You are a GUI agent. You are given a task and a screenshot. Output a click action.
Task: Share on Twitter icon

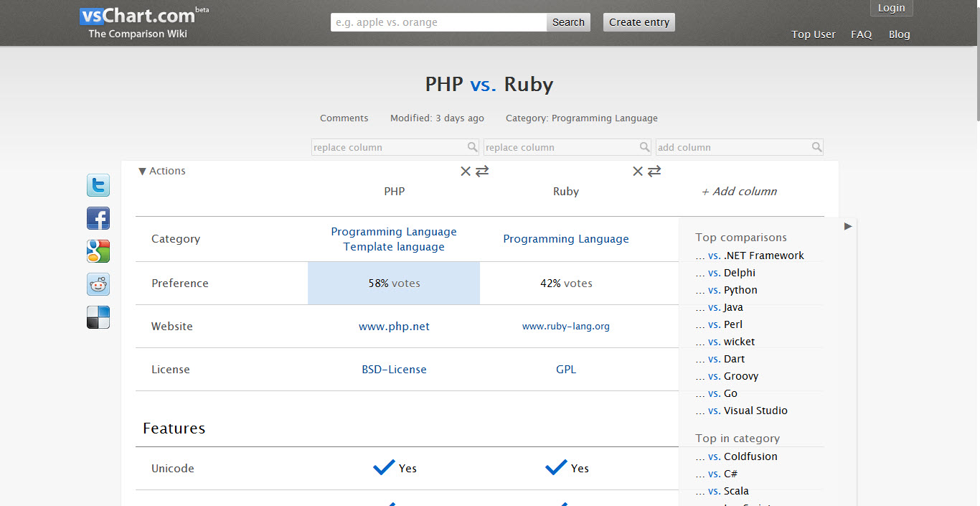pos(98,185)
